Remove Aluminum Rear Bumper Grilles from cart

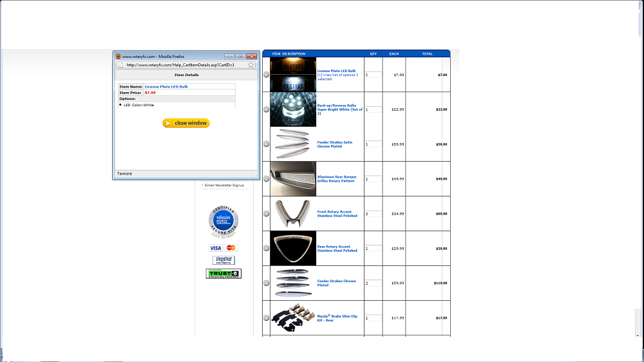[266, 178]
